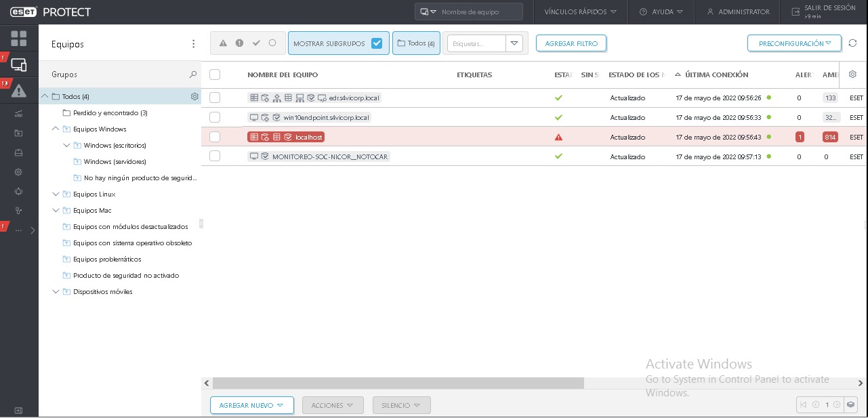Open the Etiquetas filter dropdown
Screen dimensions: 868x418
514,43
